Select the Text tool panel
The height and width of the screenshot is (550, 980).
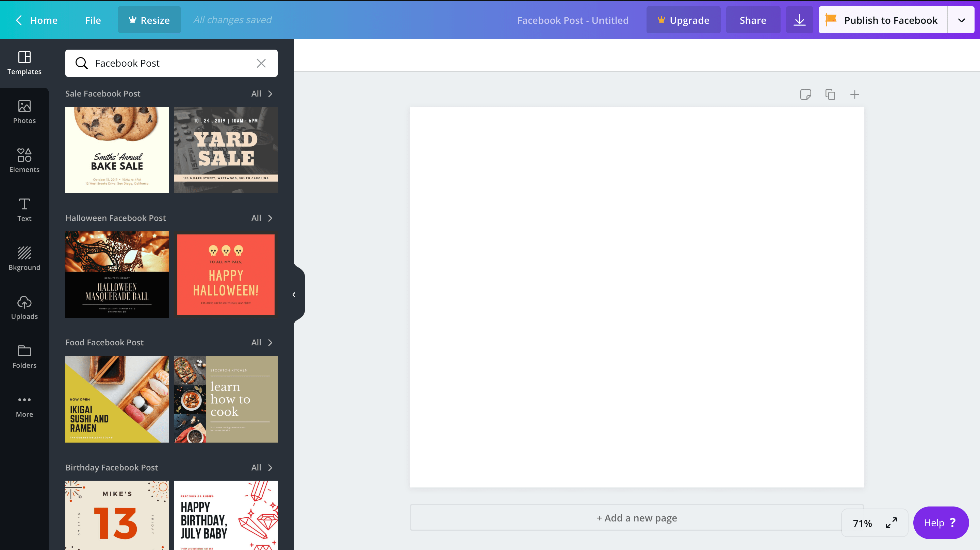click(x=24, y=209)
